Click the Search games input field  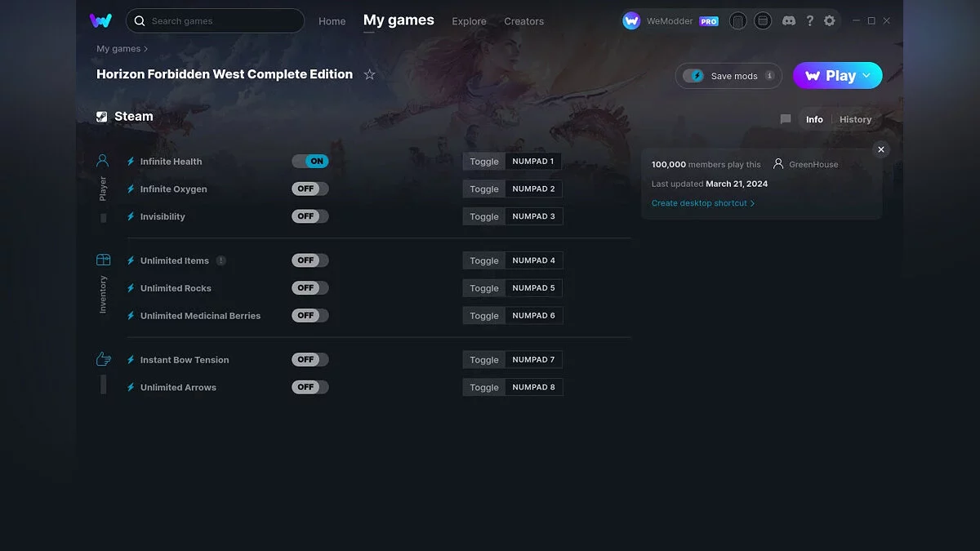point(220,20)
